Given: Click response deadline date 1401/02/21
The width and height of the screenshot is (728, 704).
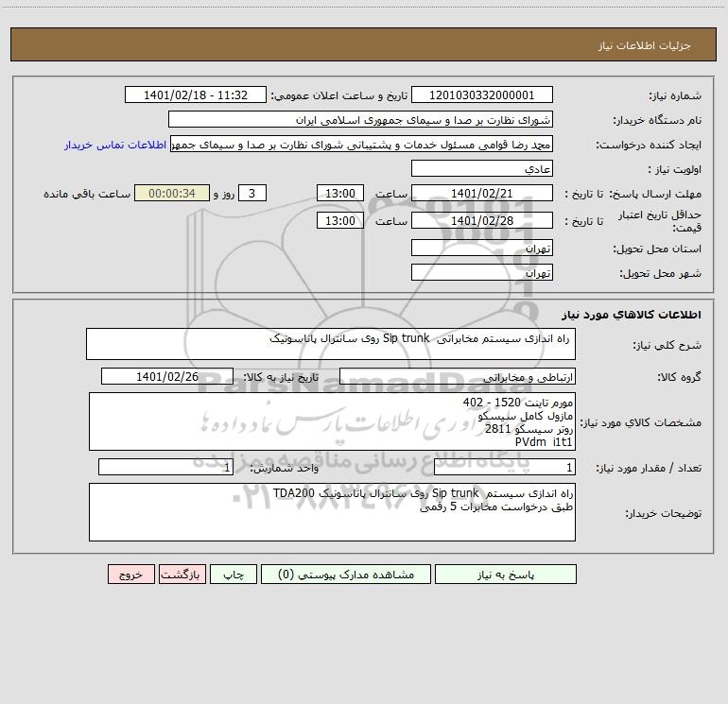Looking at the screenshot, I should (482, 193).
